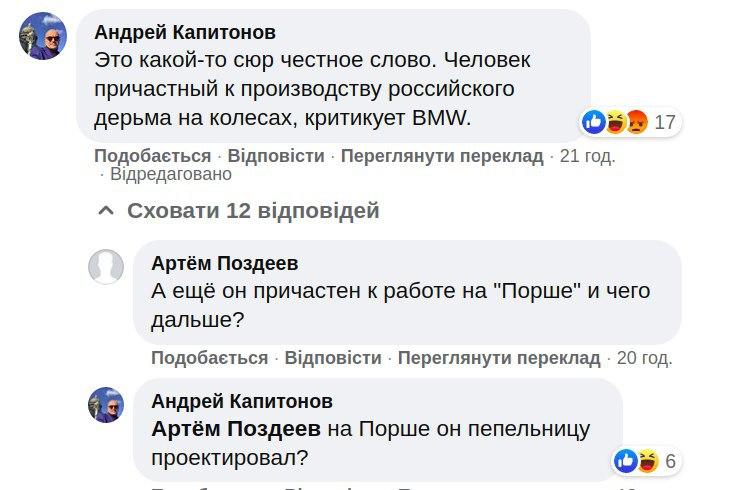732x490 pixels.
Task: Click 'Сховати 12 відповідей' text
Action: (253, 211)
